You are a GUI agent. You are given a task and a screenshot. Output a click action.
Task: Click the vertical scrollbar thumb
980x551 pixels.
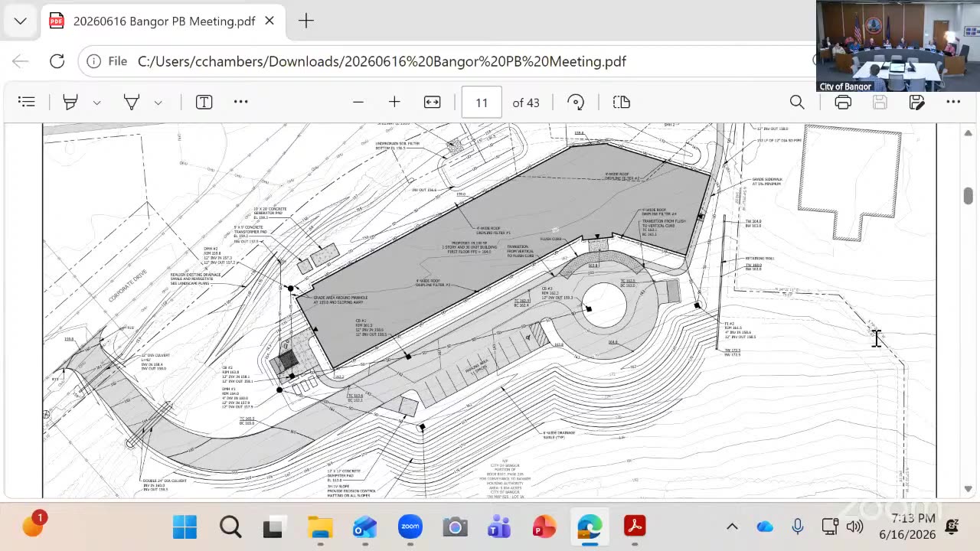coord(968,195)
